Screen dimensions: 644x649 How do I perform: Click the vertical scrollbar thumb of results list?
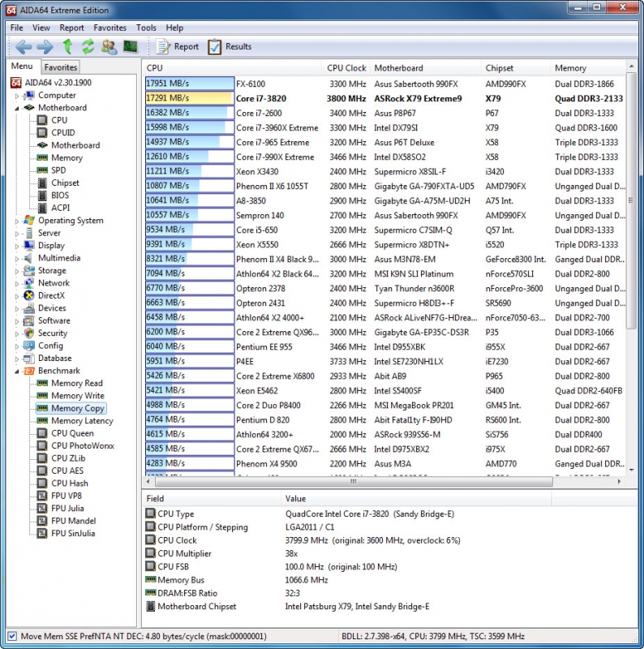[631, 200]
